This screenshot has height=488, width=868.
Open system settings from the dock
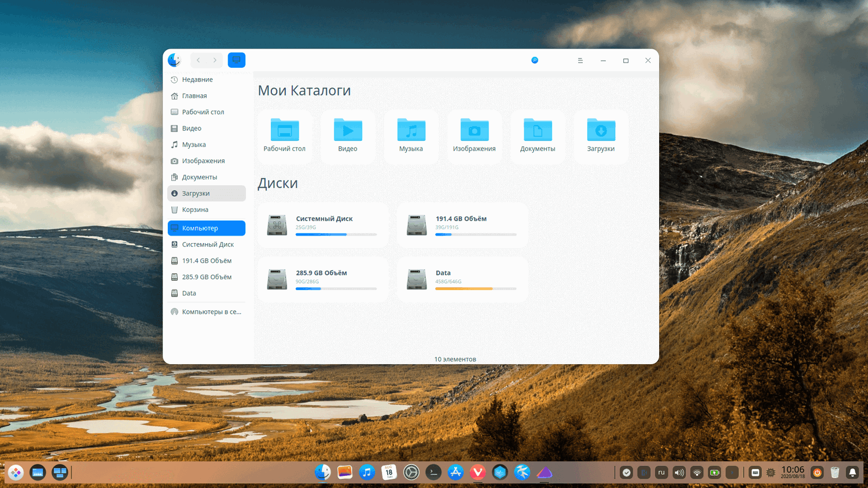[411, 472]
